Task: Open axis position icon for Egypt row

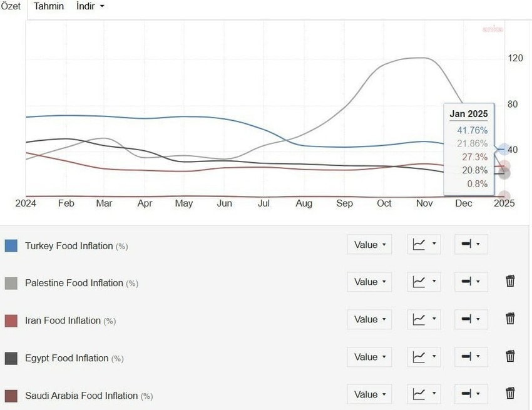Action: (x=471, y=357)
